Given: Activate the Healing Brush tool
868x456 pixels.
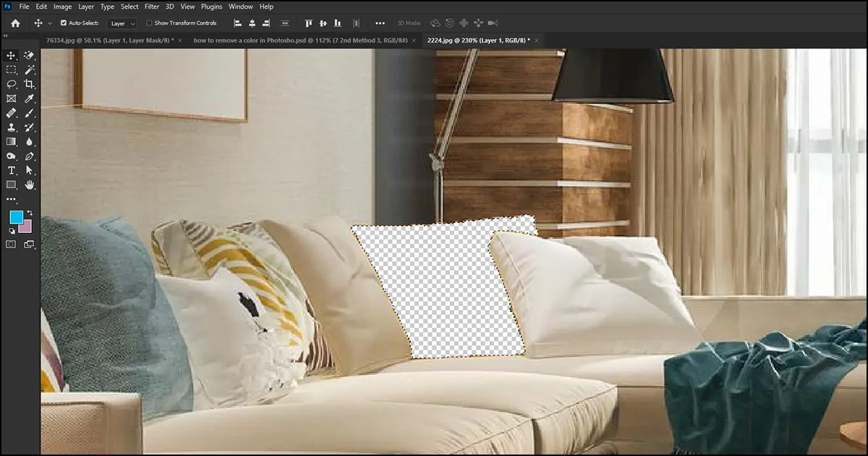Looking at the screenshot, I should [11, 113].
